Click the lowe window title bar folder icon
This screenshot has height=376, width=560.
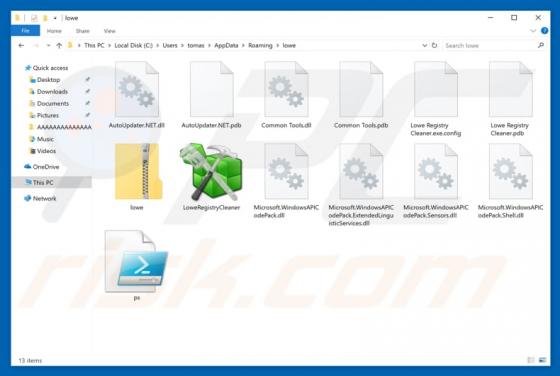pyautogui.click(x=18, y=18)
